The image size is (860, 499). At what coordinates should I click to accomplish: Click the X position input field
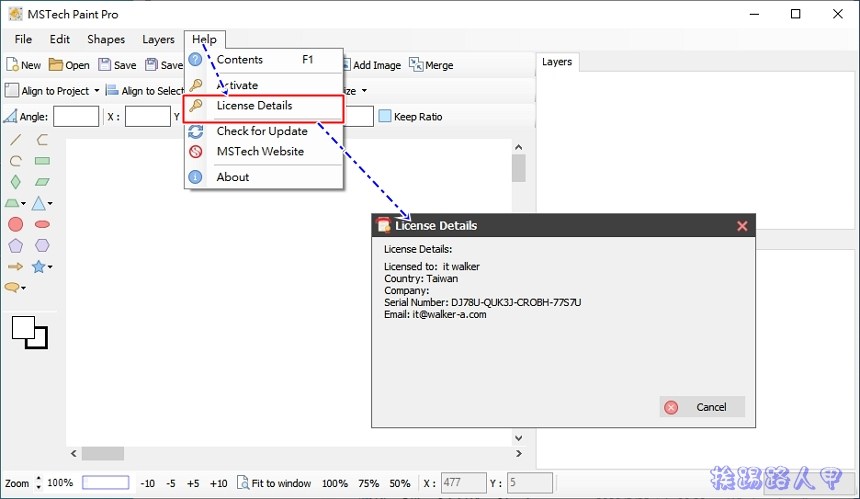(148, 116)
